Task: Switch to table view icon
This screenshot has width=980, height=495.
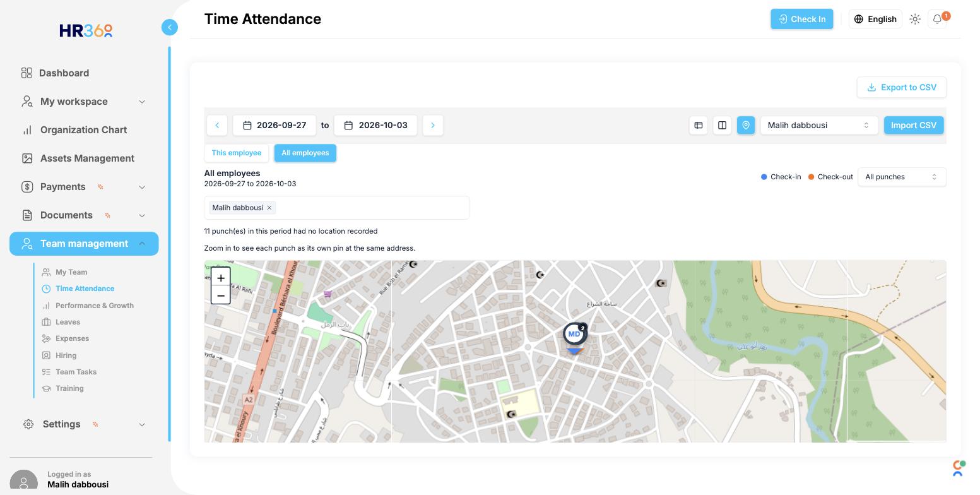Action: pyautogui.click(x=699, y=125)
